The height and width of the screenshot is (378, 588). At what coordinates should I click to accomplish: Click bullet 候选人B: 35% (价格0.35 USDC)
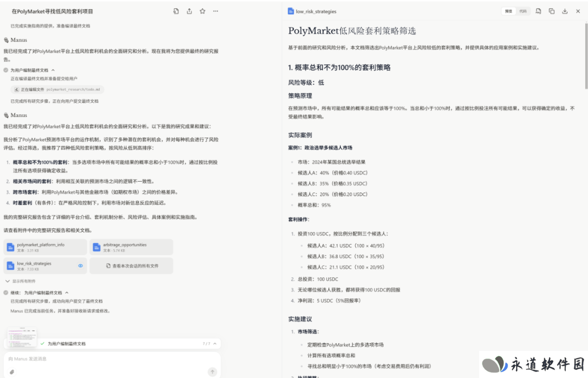pos(333,184)
